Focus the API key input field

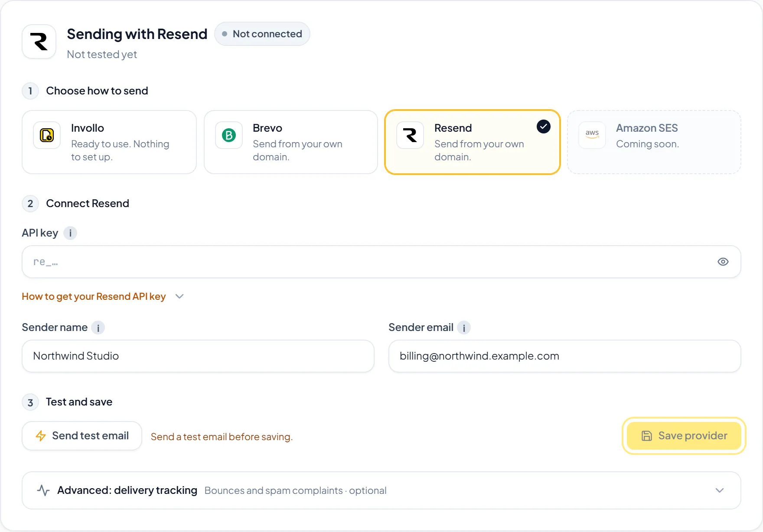pos(381,262)
